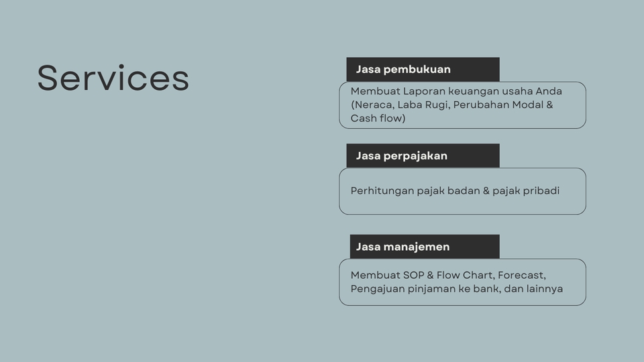
Task: Select the Jasa perpajakan header label
Action: pos(401,156)
